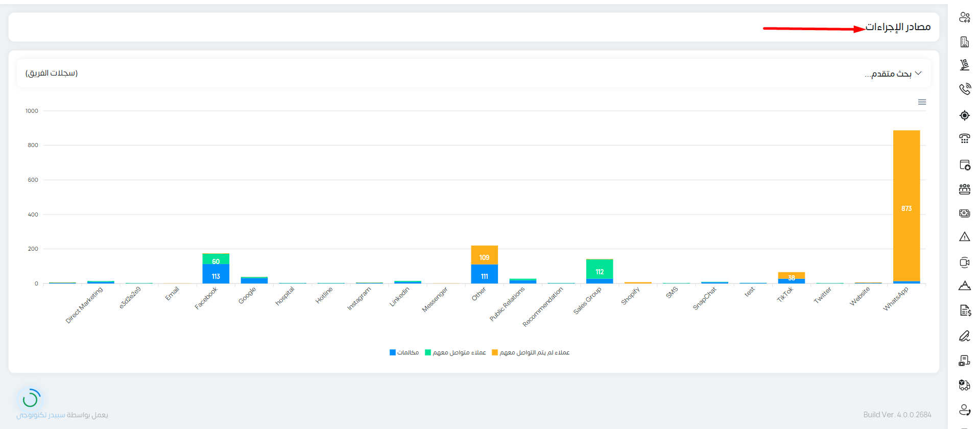980x429 pixels.
Task: Click the WhatsApp axis label
Action: pyautogui.click(x=896, y=299)
